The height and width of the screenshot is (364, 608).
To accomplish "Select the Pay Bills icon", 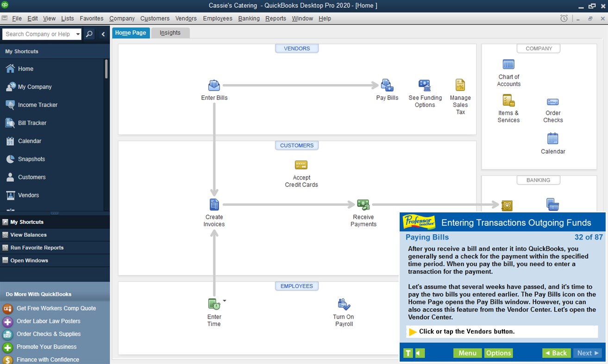I will click(x=387, y=86).
